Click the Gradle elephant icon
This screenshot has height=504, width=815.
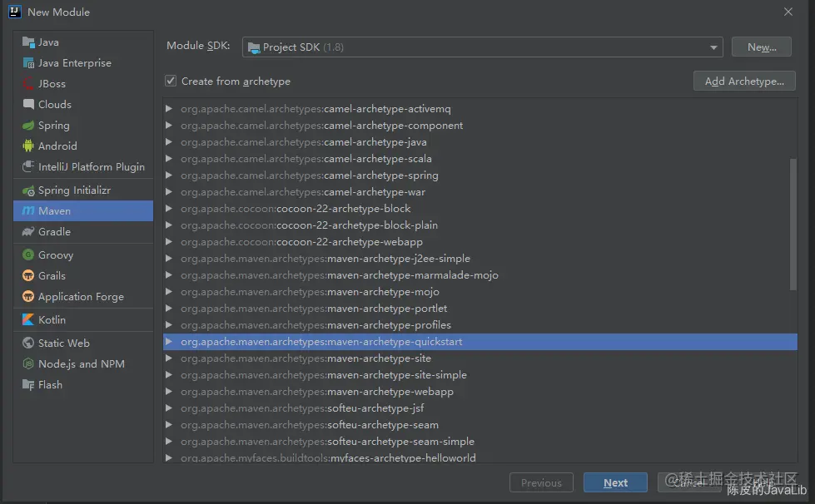28,231
